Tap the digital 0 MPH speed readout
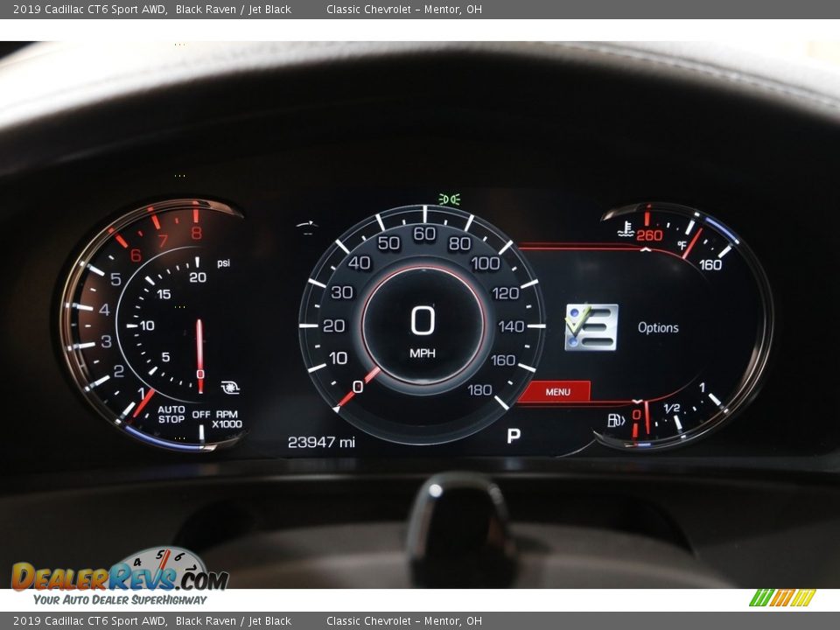This screenshot has width=840, height=630. tap(423, 331)
